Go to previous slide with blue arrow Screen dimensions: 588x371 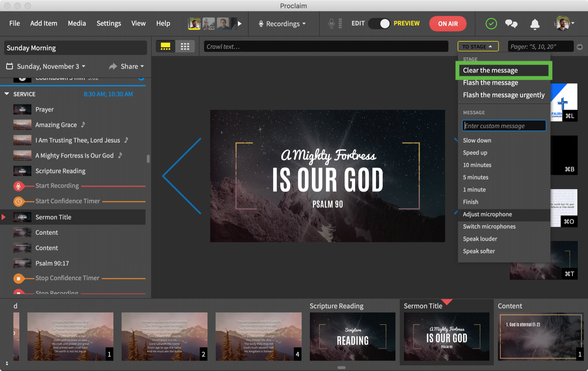point(182,176)
